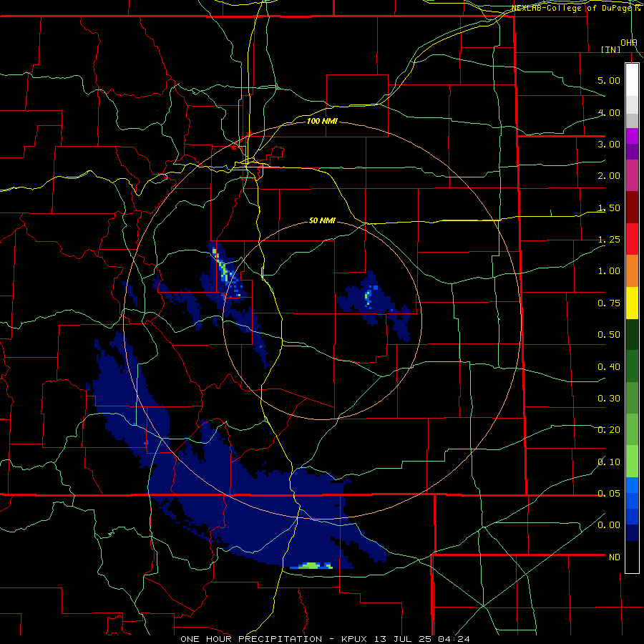Click the [IN] units label
This screenshot has width=644, height=644.
pyautogui.click(x=611, y=49)
